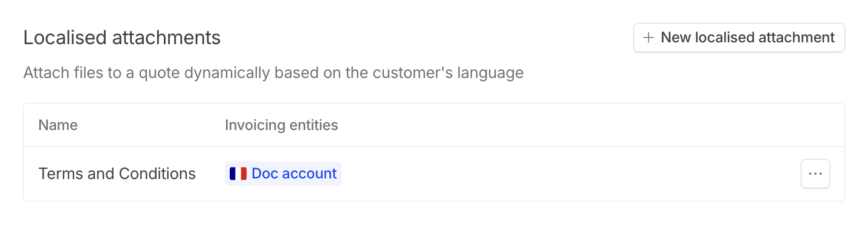Viewport: 868px width, 225px height.
Task: Click the Terms and Conditions table row's empty area
Action: coord(568,174)
